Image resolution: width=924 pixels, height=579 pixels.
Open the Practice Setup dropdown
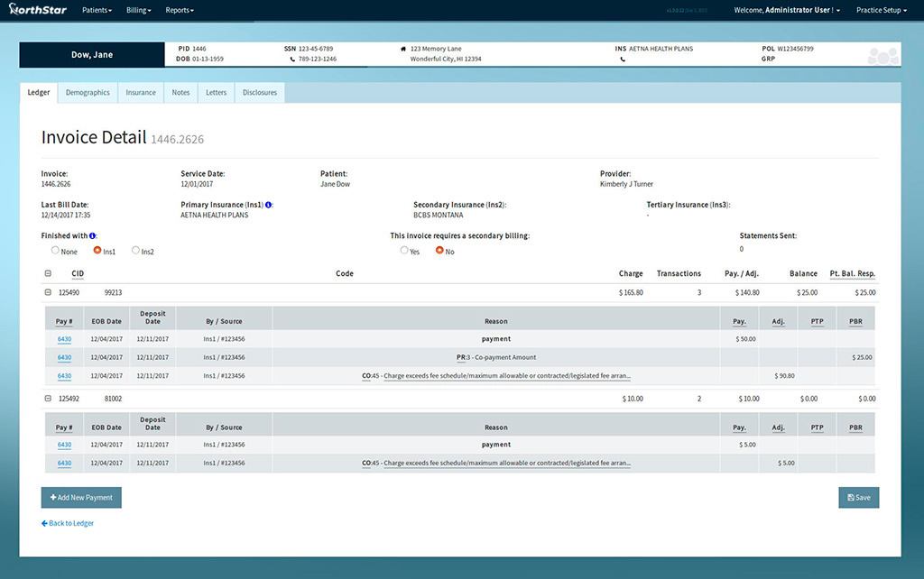click(x=881, y=10)
